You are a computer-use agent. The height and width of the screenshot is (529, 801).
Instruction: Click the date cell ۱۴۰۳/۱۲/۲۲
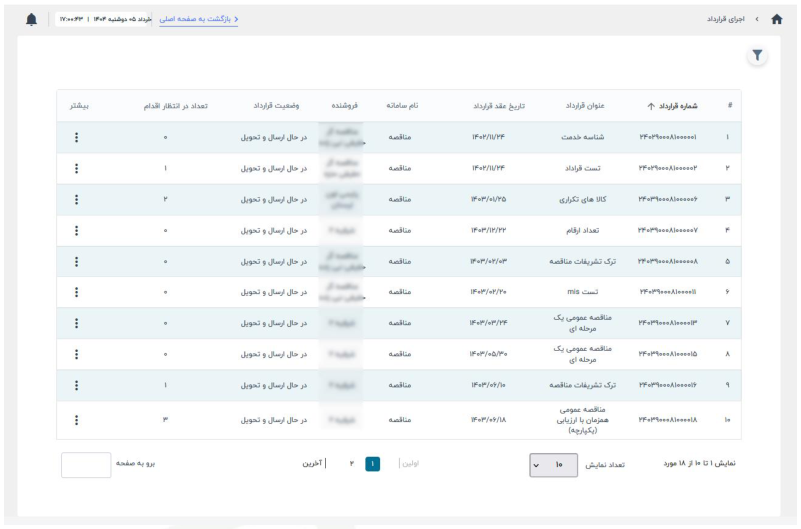(488, 230)
